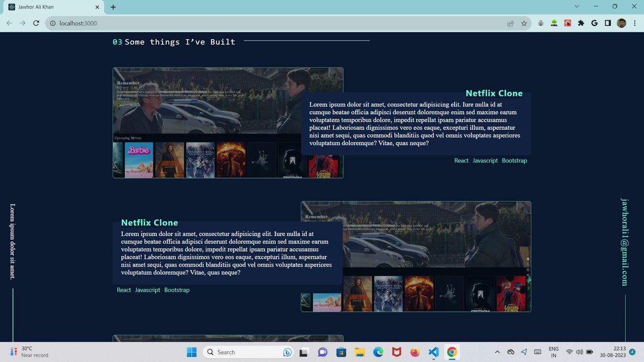Click Javascript tag under second project
Image resolution: width=644 pixels, height=362 pixels.
tap(148, 290)
